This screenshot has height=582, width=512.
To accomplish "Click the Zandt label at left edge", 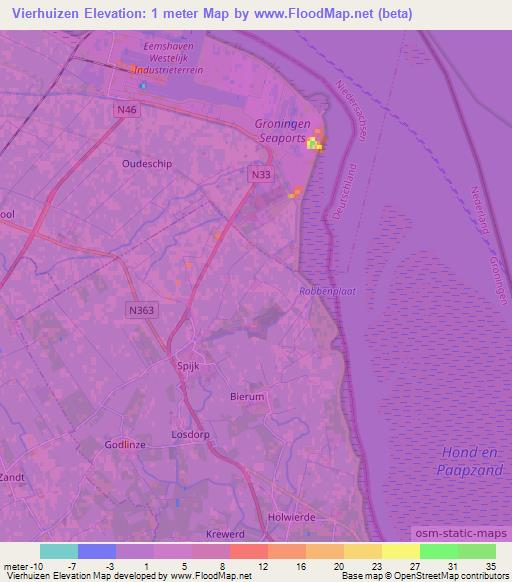I will pos(12,477).
